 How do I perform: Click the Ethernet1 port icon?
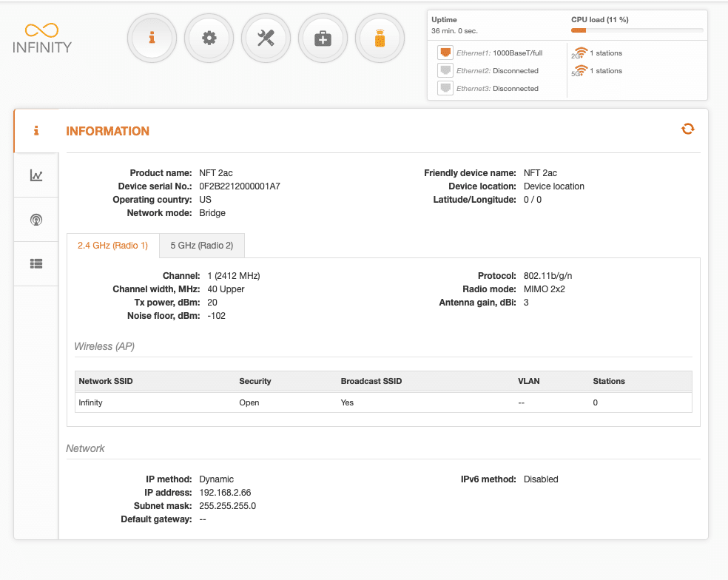tap(445, 53)
